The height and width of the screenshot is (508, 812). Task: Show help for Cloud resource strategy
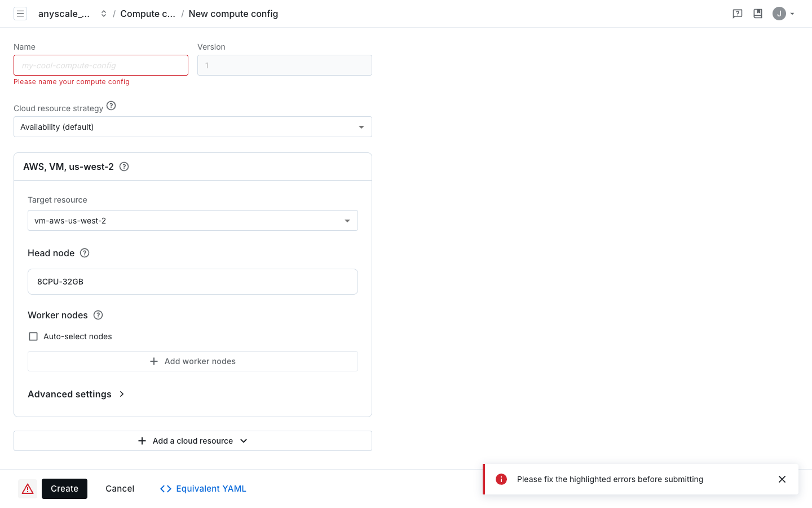[x=111, y=106]
